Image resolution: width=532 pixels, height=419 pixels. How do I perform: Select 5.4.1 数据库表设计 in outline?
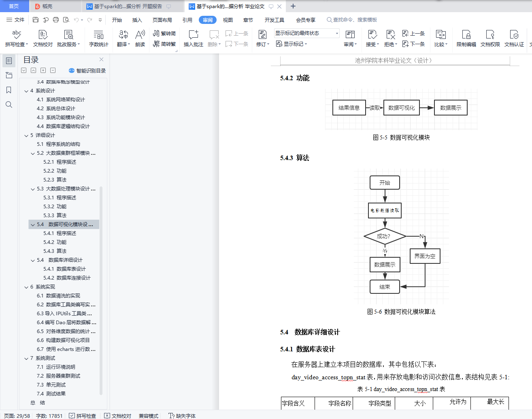point(64,269)
